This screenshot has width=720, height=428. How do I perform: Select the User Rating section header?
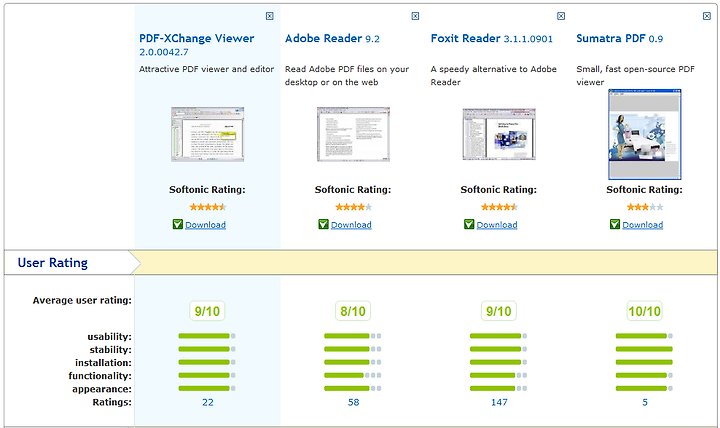pyautogui.click(x=52, y=263)
